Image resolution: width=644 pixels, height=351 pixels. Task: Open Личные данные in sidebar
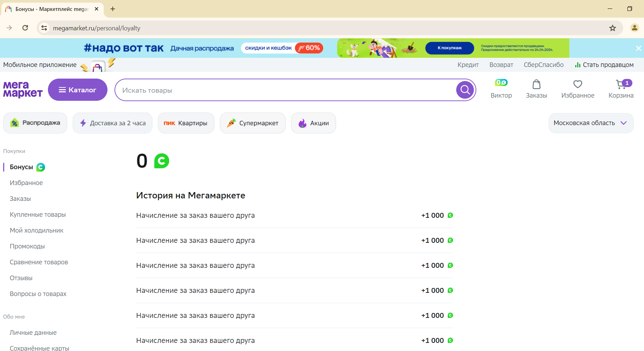(33, 333)
